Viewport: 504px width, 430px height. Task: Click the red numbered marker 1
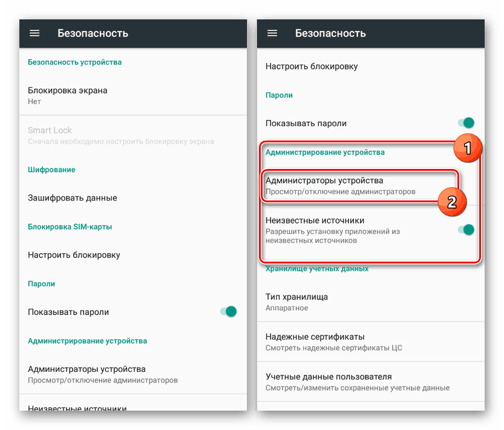pos(466,147)
